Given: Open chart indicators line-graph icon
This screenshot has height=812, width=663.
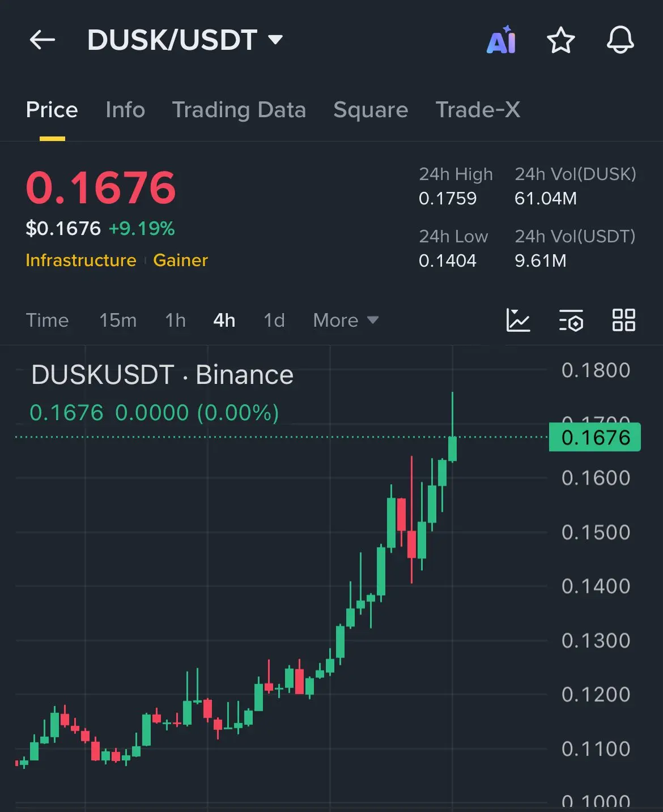Looking at the screenshot, I should (x=518, y=320).
